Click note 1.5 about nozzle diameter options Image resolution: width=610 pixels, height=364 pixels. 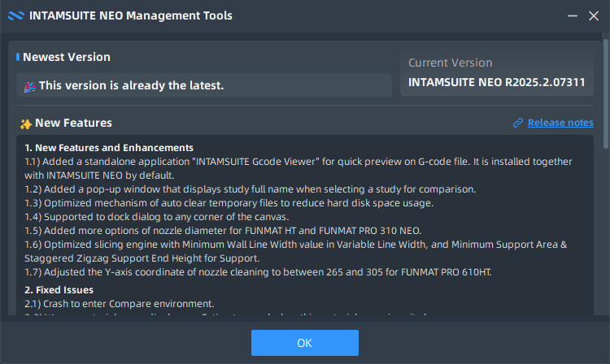(x=223, y=231)
